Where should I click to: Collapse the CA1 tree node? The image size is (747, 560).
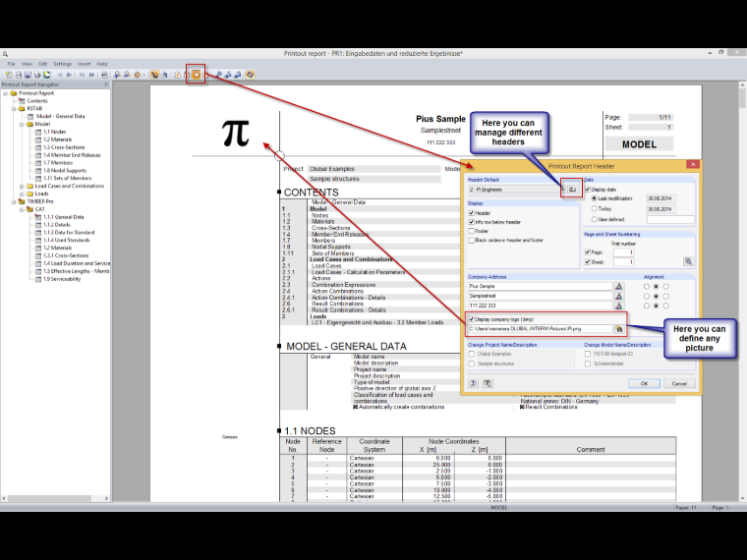pos(22,209)
